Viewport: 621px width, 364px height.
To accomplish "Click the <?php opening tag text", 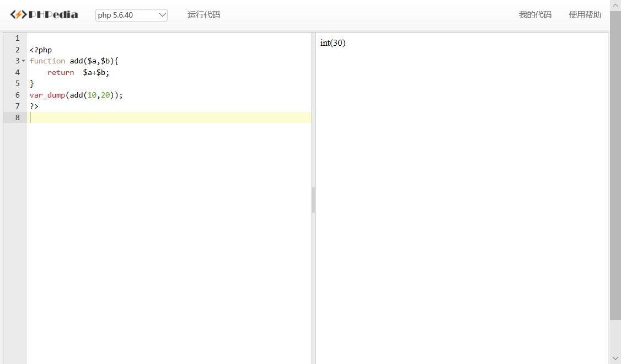I will click(41, 50).
